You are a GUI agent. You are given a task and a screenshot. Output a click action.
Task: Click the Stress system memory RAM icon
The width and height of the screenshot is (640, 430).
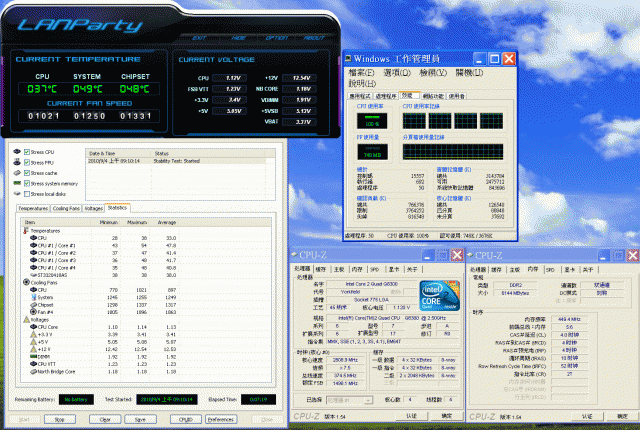point(17,183)
